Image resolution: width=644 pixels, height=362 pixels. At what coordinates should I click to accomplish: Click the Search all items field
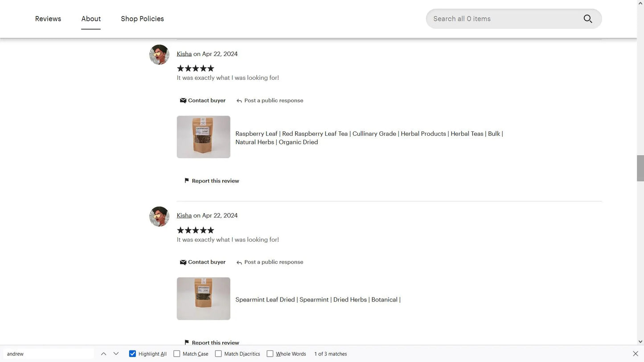[504, 19]
